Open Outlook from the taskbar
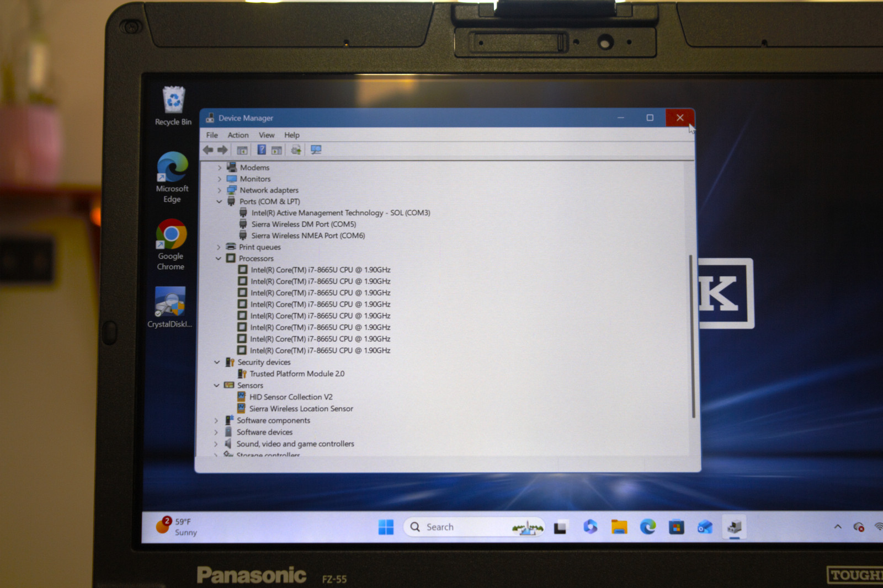883x588 pixels. point(705,528)
